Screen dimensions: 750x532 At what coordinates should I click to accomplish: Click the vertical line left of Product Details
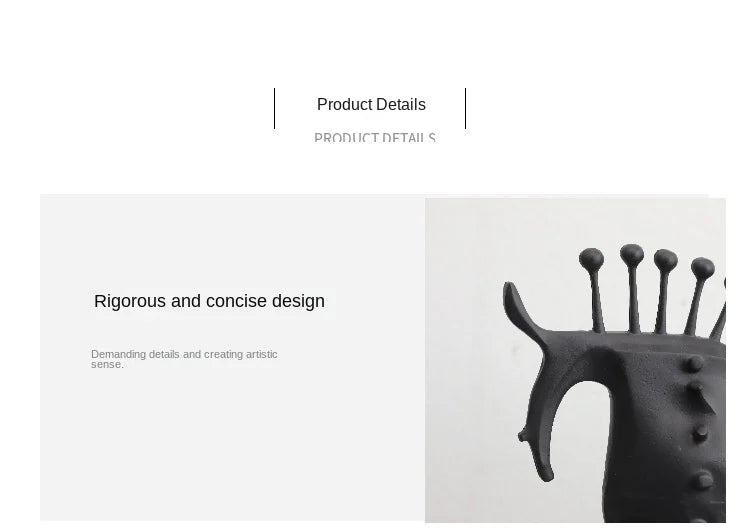click(275, 108)
